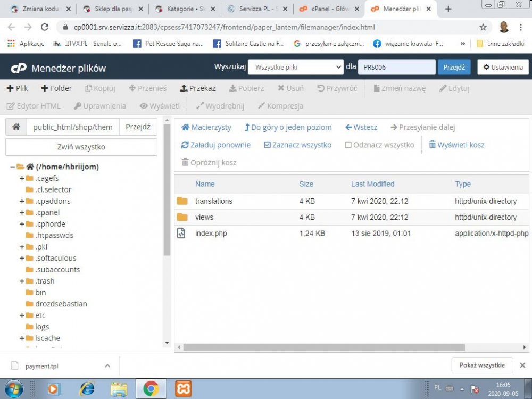Click Odznacz wszystko checkbox
532x399 pixels.
pyautogui.click(x=348, y=145)
